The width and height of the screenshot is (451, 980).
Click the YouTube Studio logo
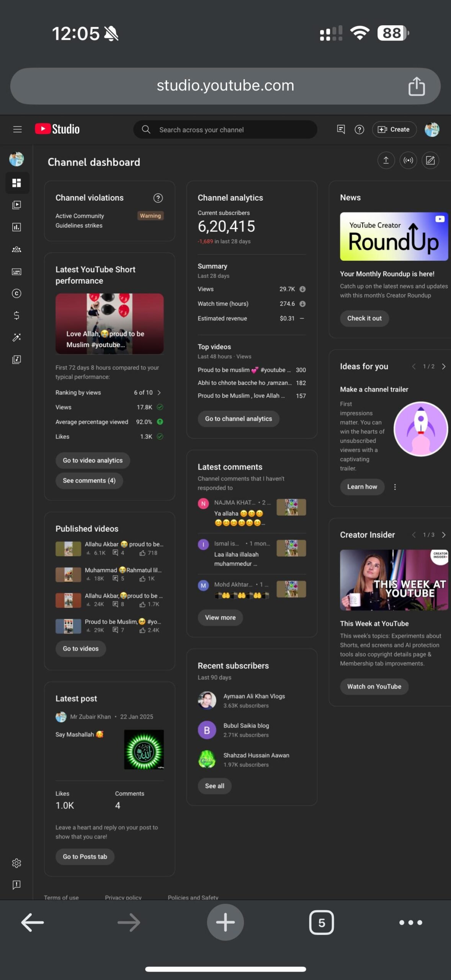(57, 129)
